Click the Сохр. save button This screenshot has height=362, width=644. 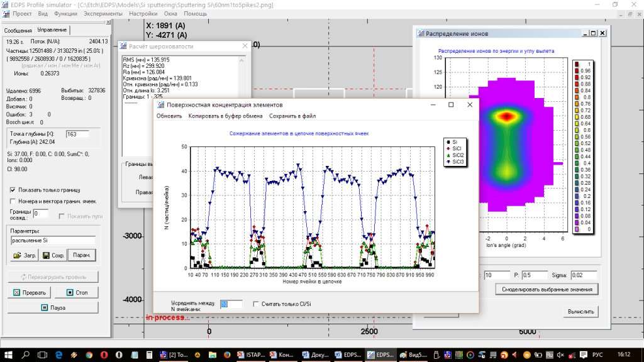(53, 255)
